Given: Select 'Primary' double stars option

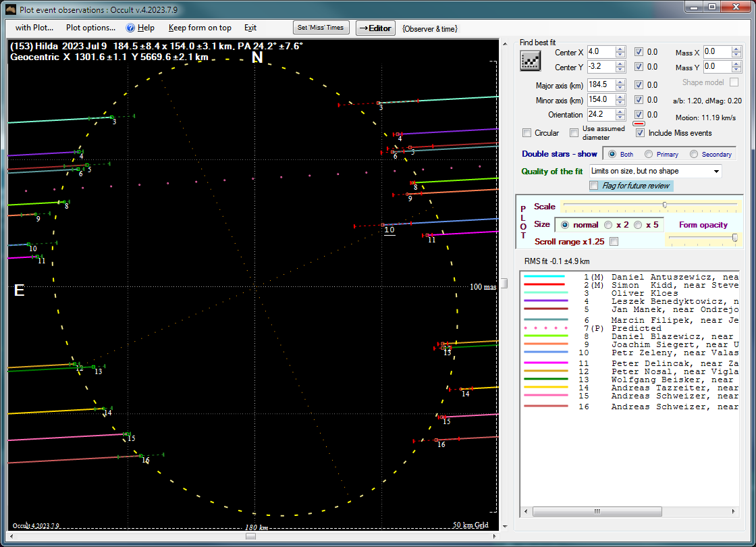Looking at the screenshot, I should pyautogui.click(x=649, y=155).
